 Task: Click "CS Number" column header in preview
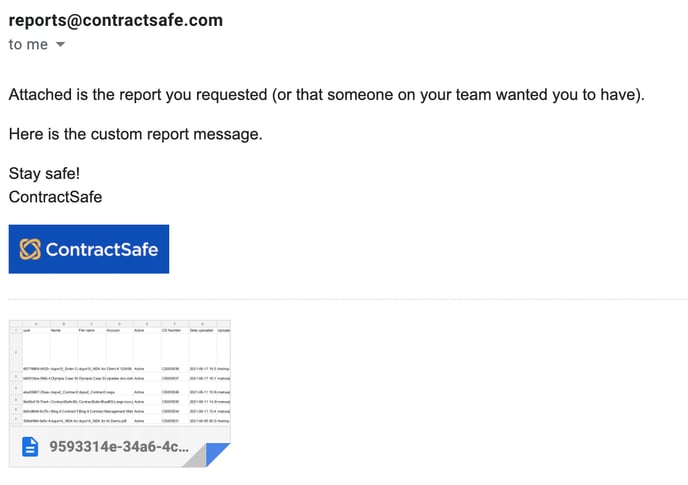point(172,330)
